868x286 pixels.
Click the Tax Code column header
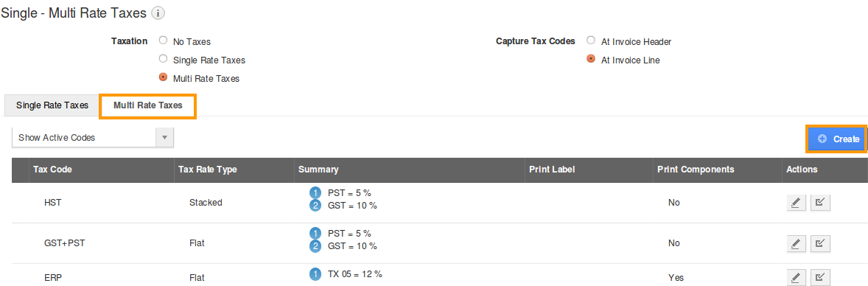[x=52, y=170]
